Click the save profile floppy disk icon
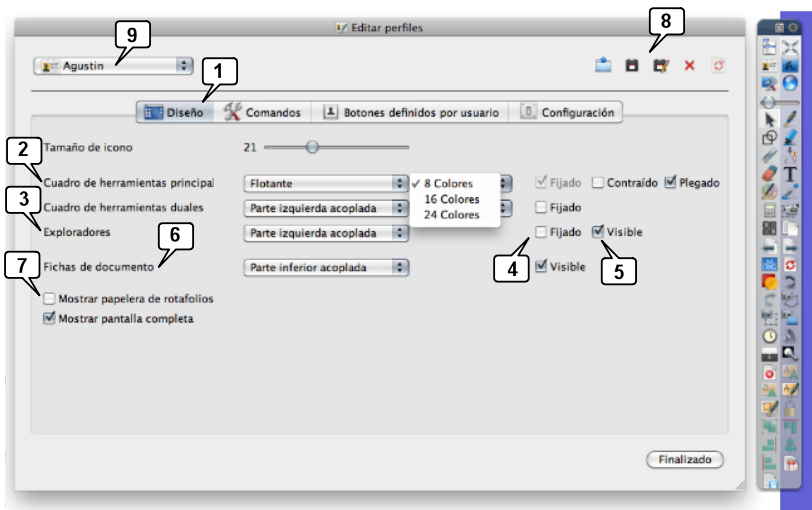This screenshot has height=510, width=812. click(x=631, y=66)
